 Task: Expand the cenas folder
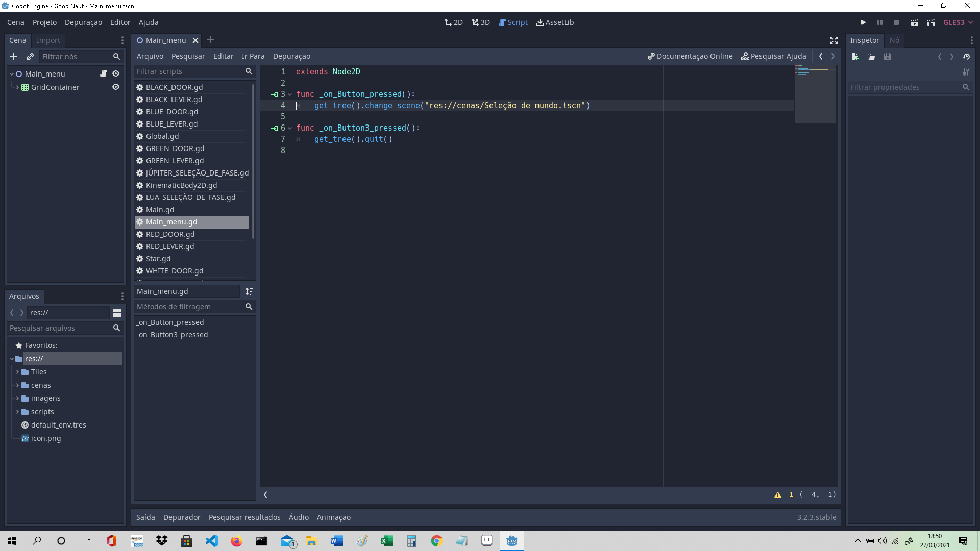(17, 385)
